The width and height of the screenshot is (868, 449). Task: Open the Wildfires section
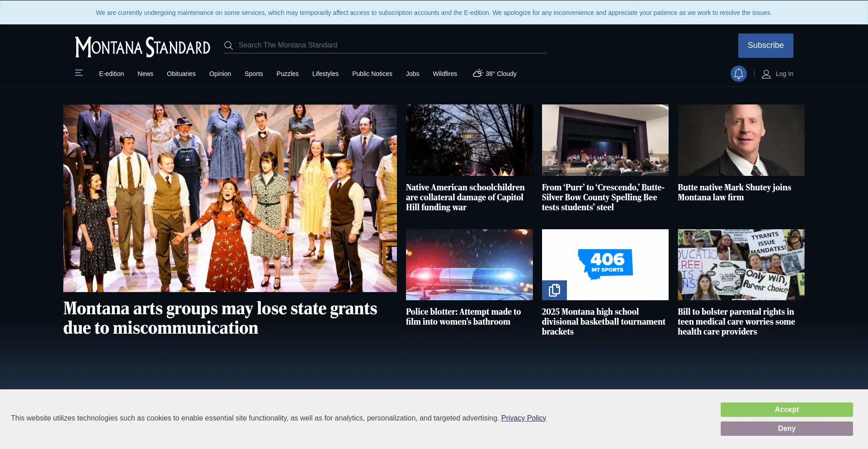pyautogui.click(x=445, y=74)
